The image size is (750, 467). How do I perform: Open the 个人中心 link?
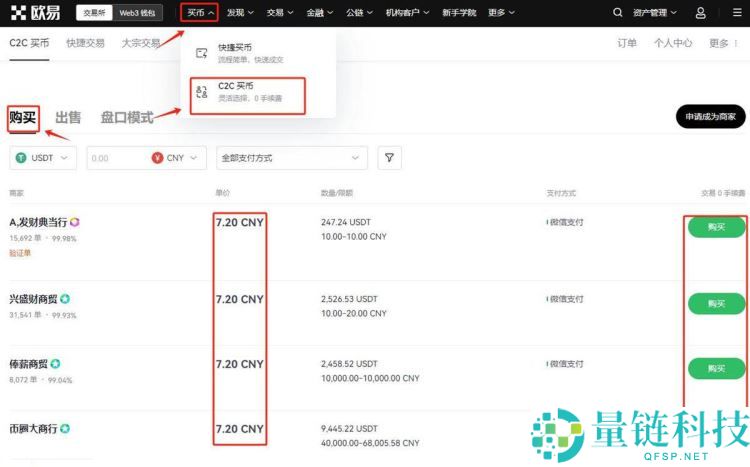click(673, 43)
